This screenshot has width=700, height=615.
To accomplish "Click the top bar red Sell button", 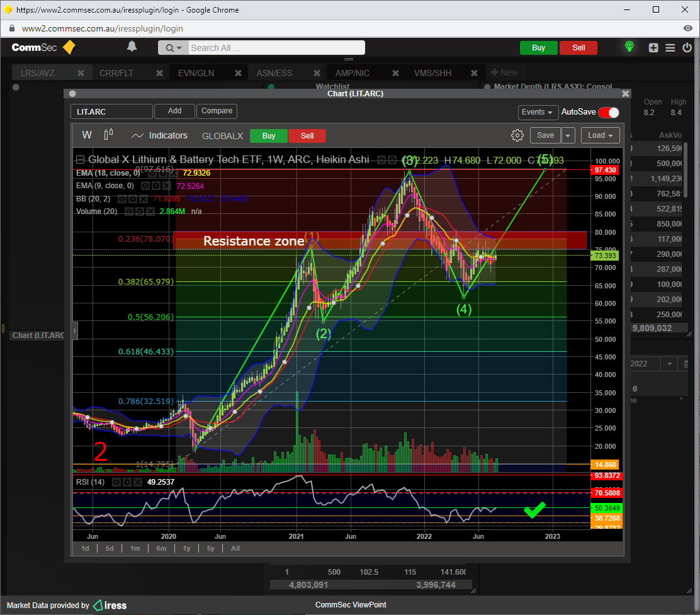I will click(x=579, y=48).
